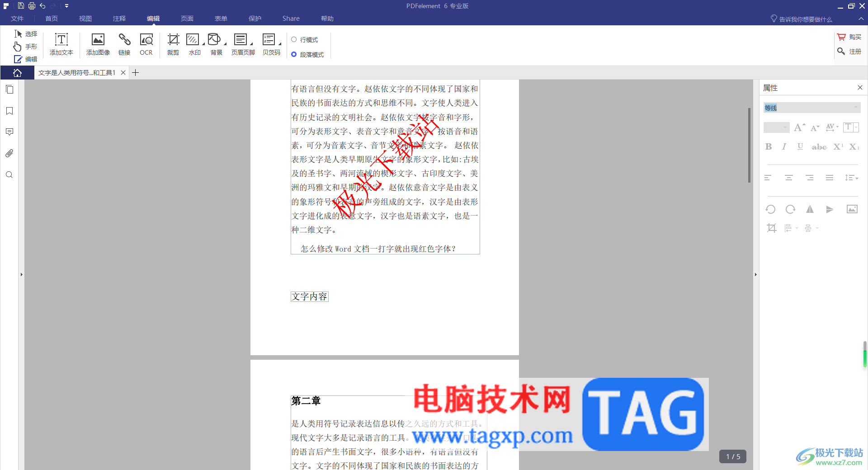Open the line spacing dropdown

pyautogui.click(x=851, y=178)
